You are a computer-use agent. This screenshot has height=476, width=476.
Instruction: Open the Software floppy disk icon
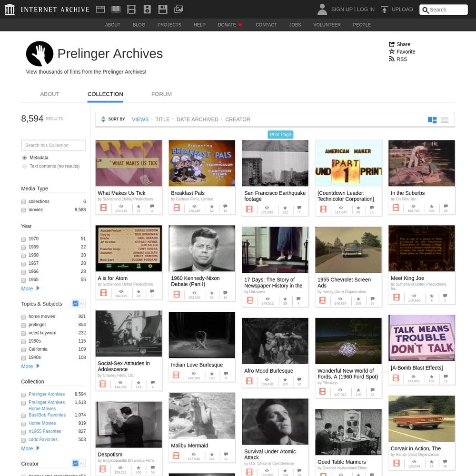click(163, 10)
